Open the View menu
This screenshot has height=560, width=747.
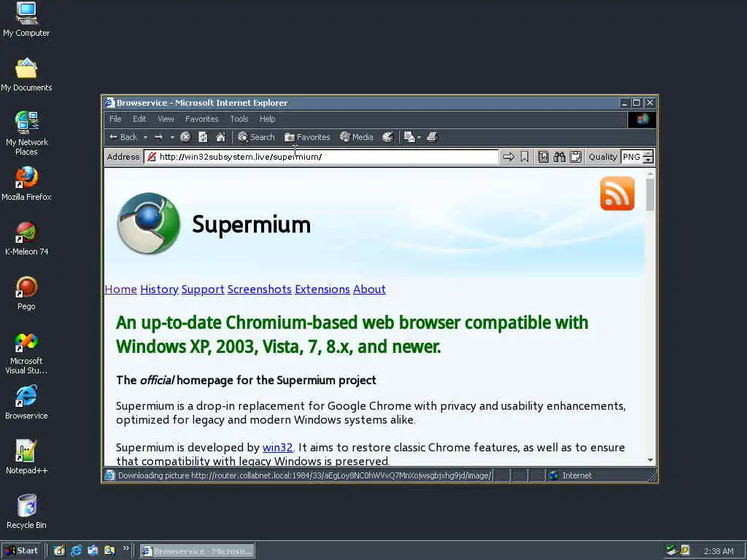(x=166, y=119)
